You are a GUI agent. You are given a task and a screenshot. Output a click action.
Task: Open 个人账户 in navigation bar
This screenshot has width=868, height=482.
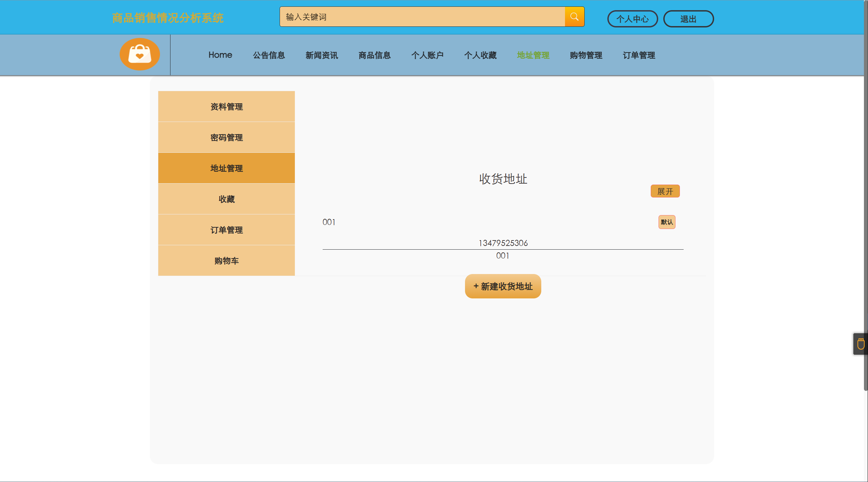(427, 55)
